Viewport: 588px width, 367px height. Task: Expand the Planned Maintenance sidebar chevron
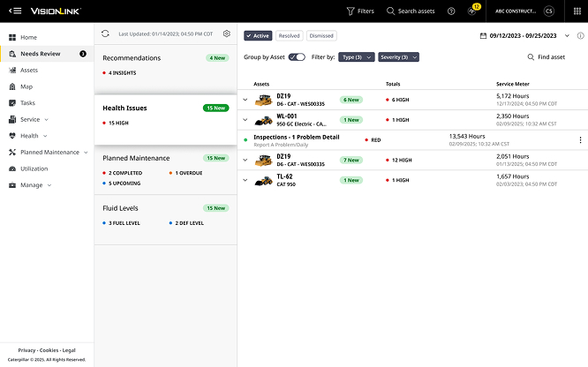(86, 153)
